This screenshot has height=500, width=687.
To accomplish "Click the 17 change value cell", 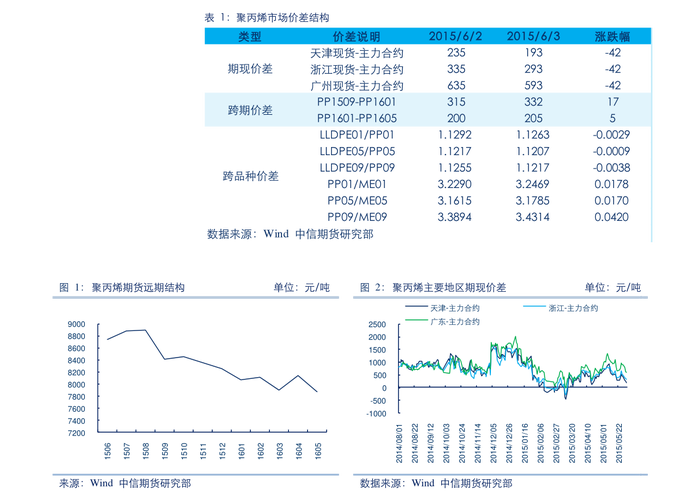I will click(611, 102).
